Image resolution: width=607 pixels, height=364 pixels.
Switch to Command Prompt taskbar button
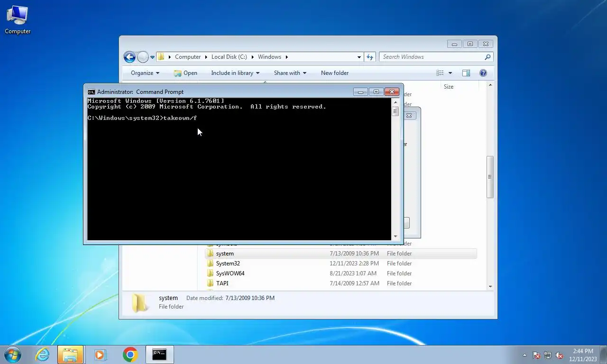(159, 354)
